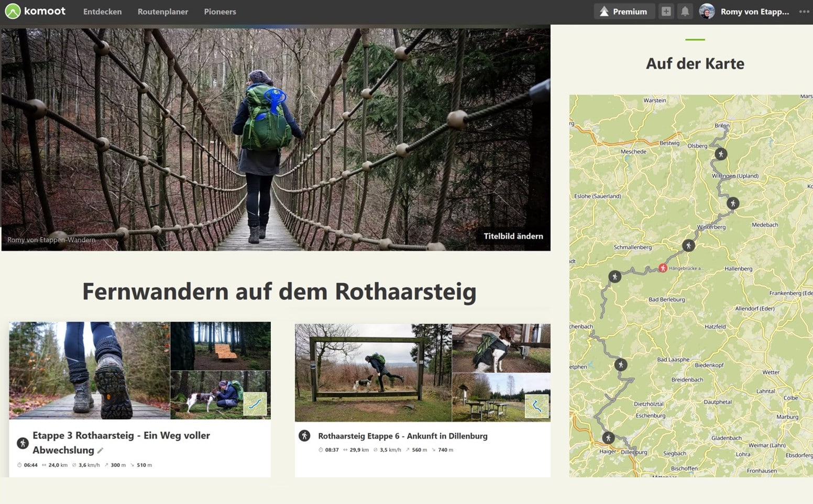Click the komoot logo
Image resolution: width=813 pixels, height=504 pixels.
[x=35, y=11]
